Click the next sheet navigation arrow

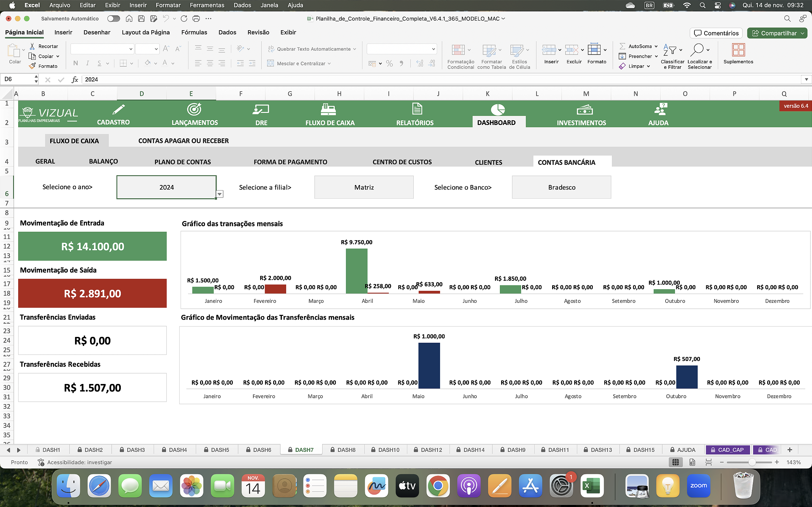point(19,450)
